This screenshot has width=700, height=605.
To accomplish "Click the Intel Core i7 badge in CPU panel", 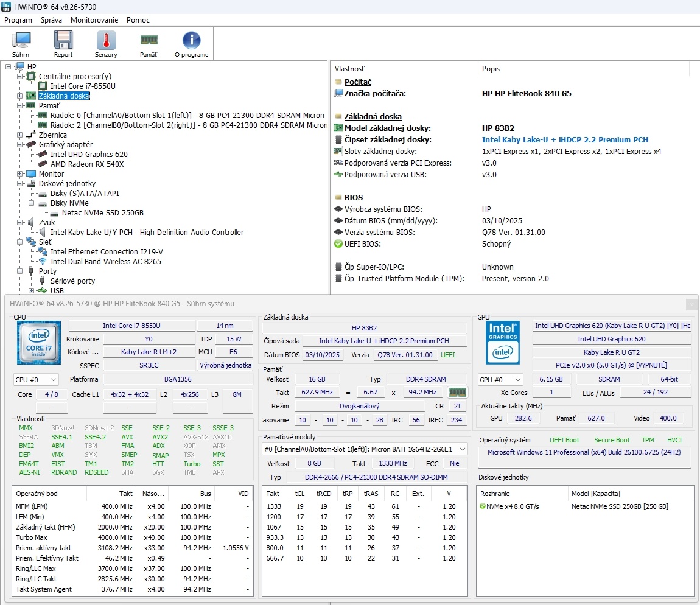I will (x=38, y=343).
